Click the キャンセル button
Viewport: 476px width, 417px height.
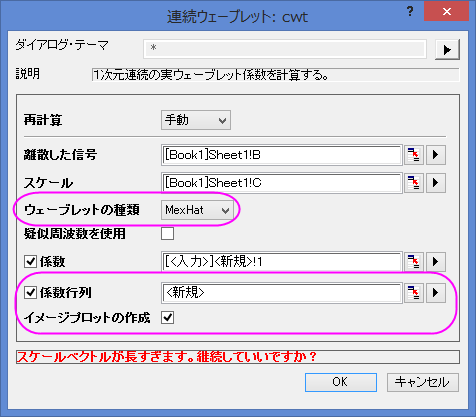pyautogui.click(x=422, y=382)
